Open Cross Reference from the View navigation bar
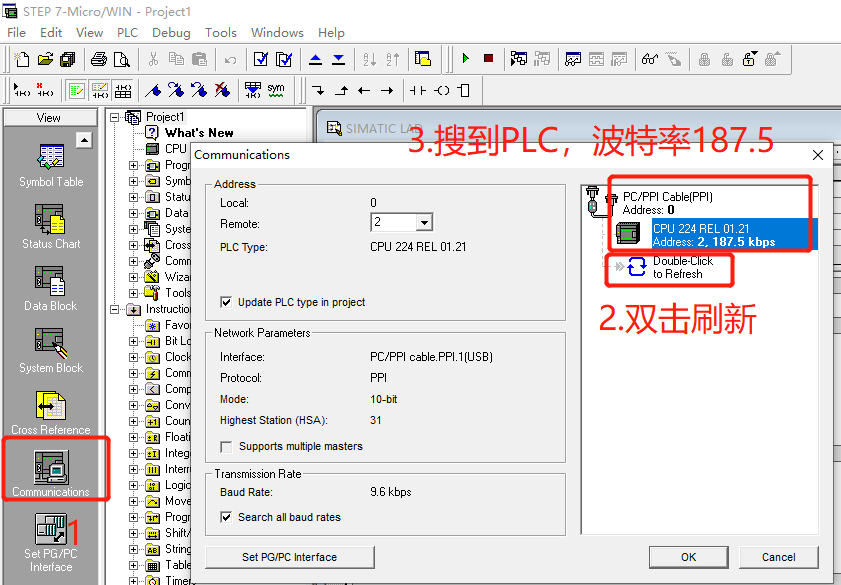841x585 pixels. (x=51, y=413)
